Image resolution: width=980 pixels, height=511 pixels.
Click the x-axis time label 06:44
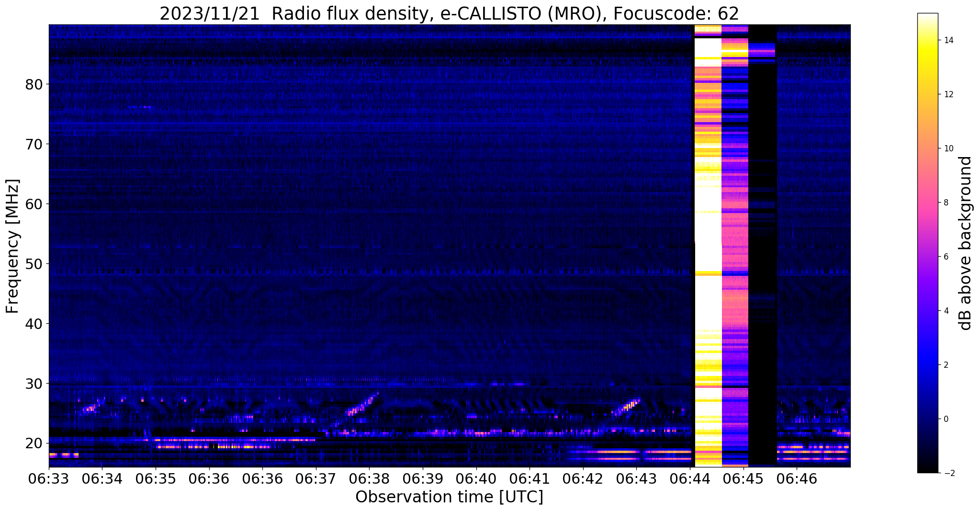690,478
